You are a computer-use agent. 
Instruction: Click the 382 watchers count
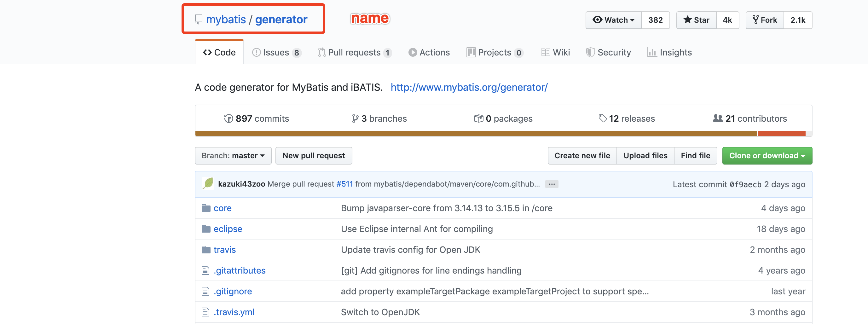point(655,20)
